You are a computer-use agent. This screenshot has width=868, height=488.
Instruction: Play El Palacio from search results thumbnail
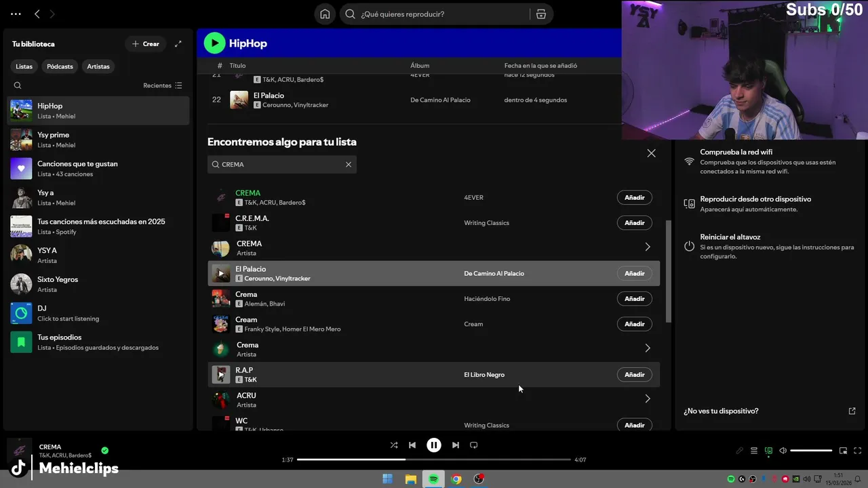click(221, 273)
